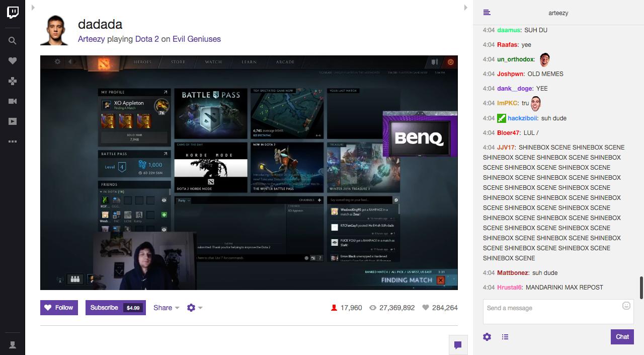Collapse the chat panel arrow
The height and width of the screenshot is (355, 644).
(x=466, y=8)
